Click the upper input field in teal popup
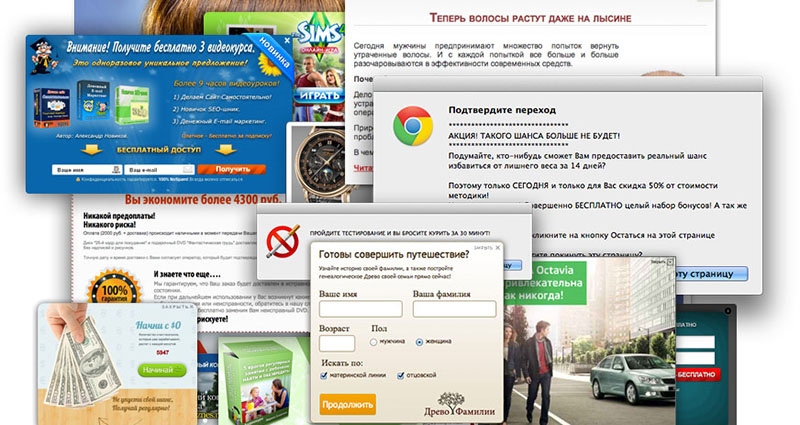Image resolution: width=800 pixels, height=425 pixels. click(695, 342)
